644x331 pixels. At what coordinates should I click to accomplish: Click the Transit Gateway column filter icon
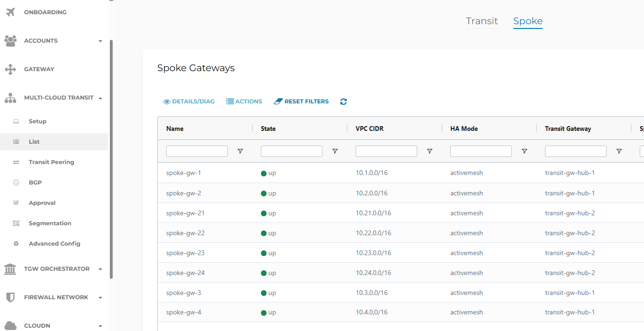pyautogui.click(x=619, y=151)
